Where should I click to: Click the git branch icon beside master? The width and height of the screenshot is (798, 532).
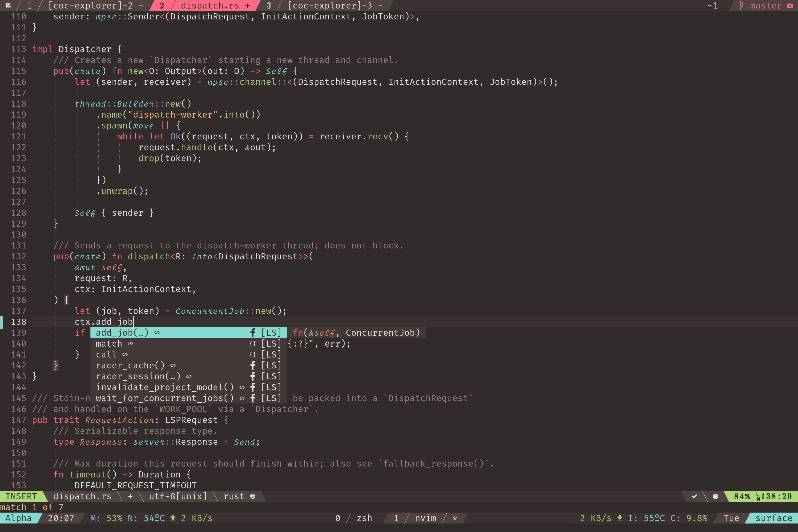tap(742, 5)
